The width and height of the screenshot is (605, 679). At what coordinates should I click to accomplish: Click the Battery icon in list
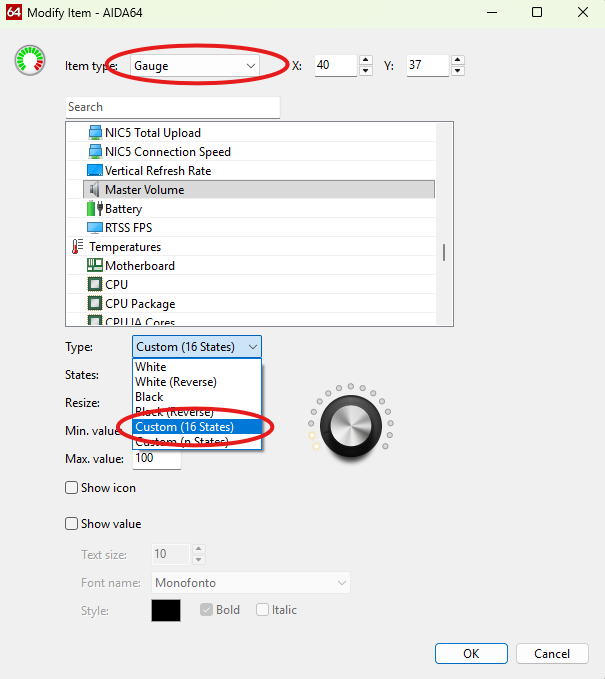[95, 209]
